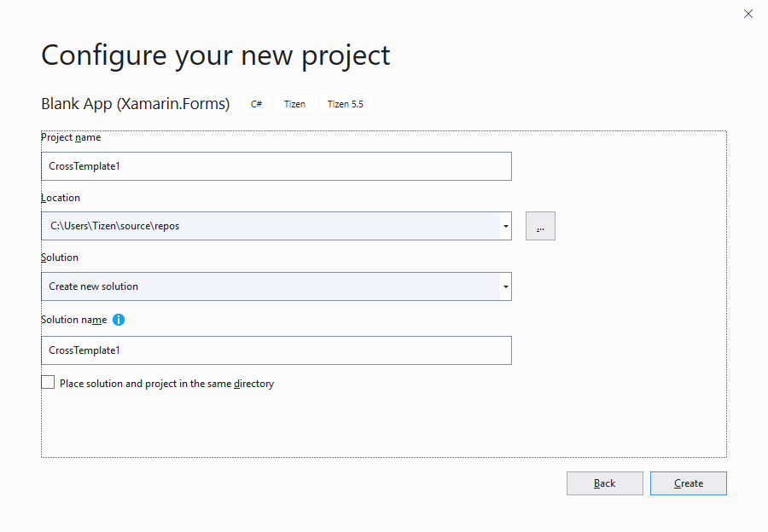
Task: Click the Tizen platform tag
Action: point(294,104)
